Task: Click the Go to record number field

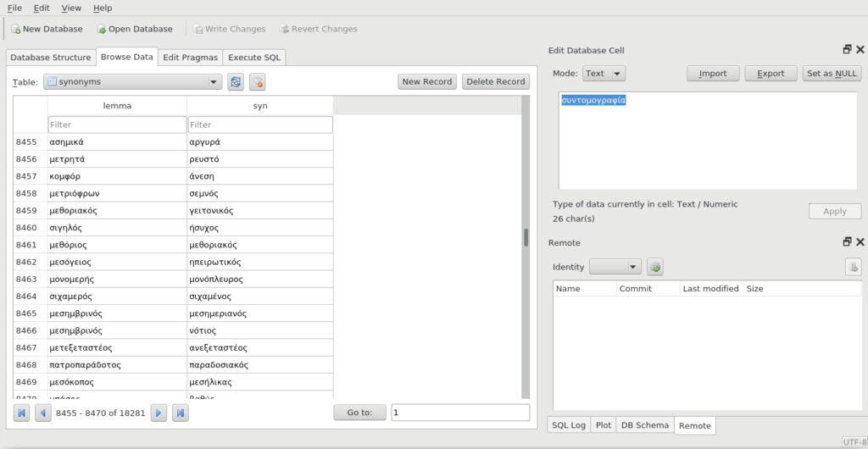Action: pyautogui.click(x=460, y=413)
